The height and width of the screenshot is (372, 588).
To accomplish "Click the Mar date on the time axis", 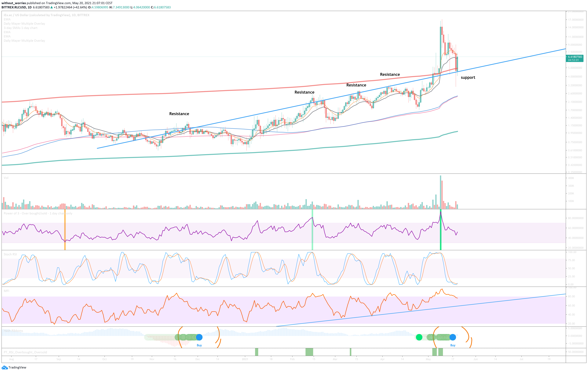I will (x=335, y=359).
